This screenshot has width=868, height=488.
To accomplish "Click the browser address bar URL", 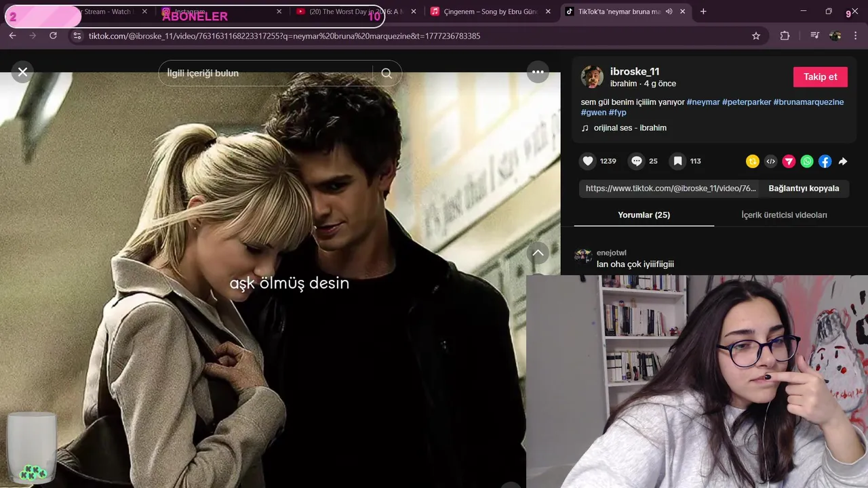I will pos(284,36).
